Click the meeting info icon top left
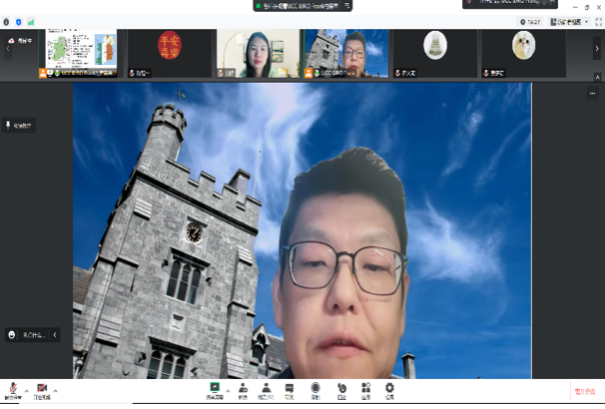Image resolution: width=605 pixels, height=409 pixels. pos(7,21)
